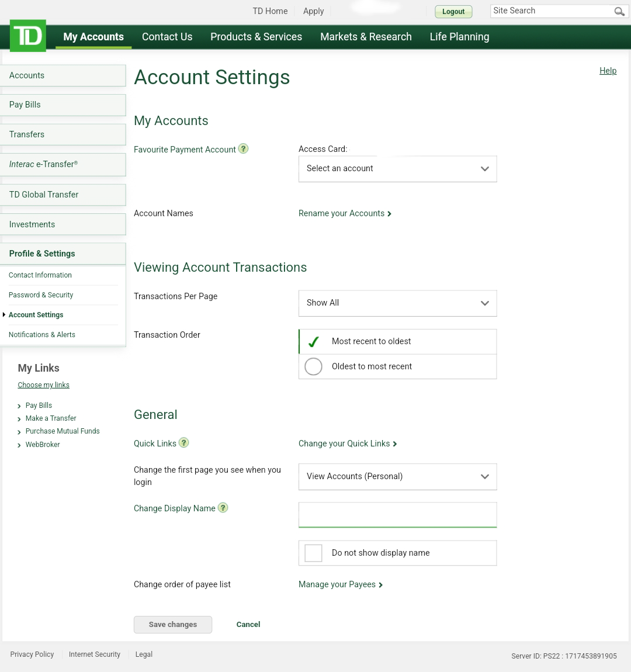
Task: Open the Quick Links help icon
Action: (183, 443)
